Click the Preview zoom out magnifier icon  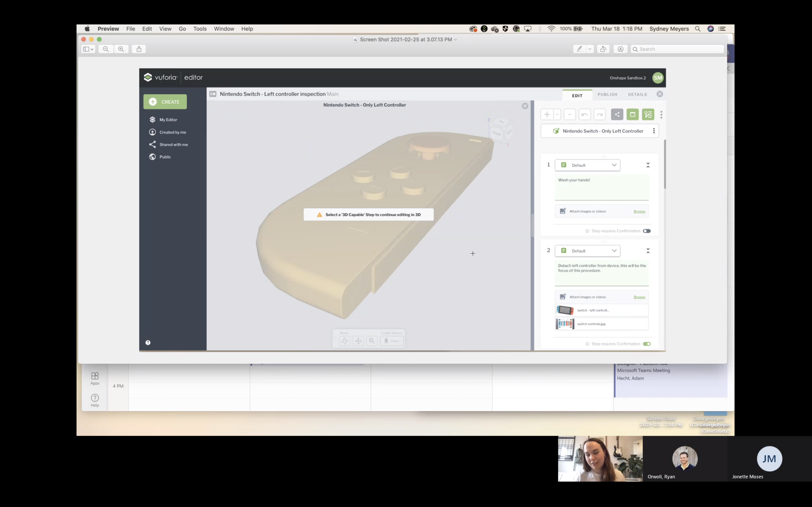[106, 49]
